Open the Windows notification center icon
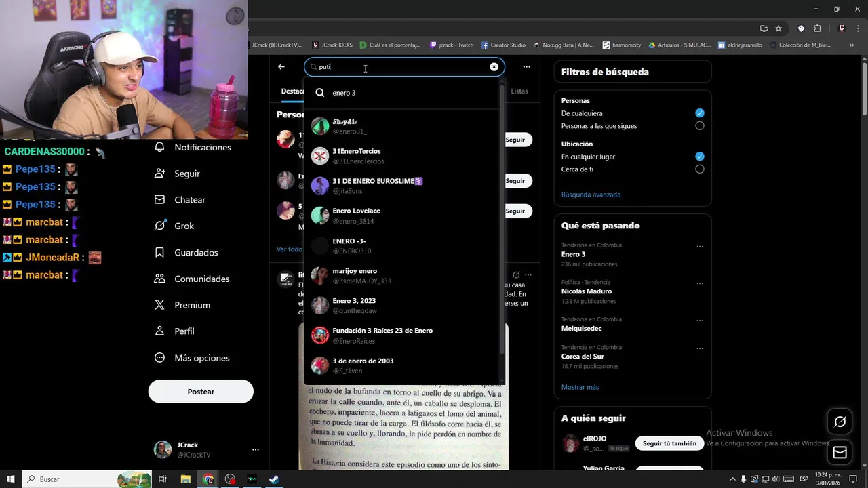 (853, 479)
